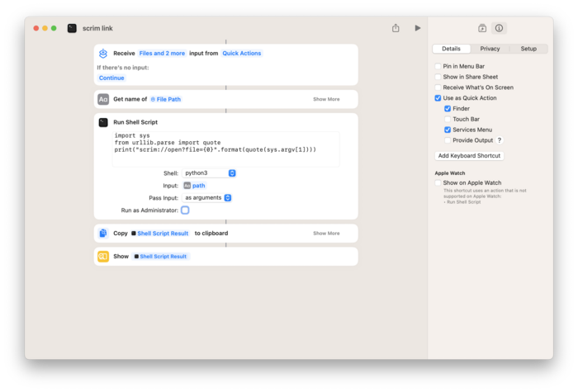
Task: Enable Receive What's On Screen checkbox
Action: click(438, 87)
